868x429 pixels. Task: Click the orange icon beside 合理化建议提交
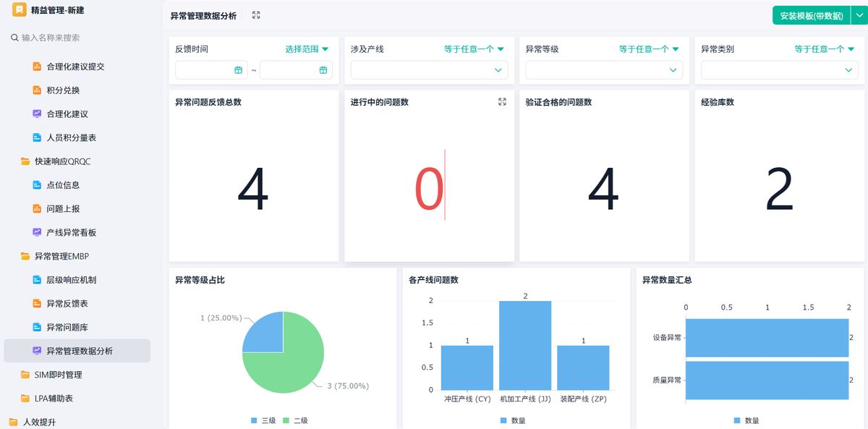pos(37,67)
